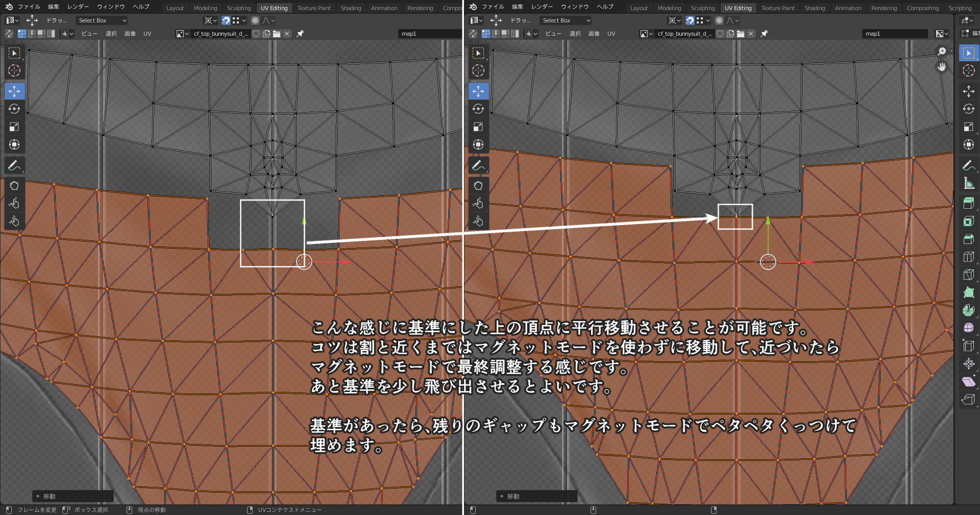Click map1 UV map field in right editor
Image resolution: width=980 pixels, height=515 pixels.
click(895, 34)
